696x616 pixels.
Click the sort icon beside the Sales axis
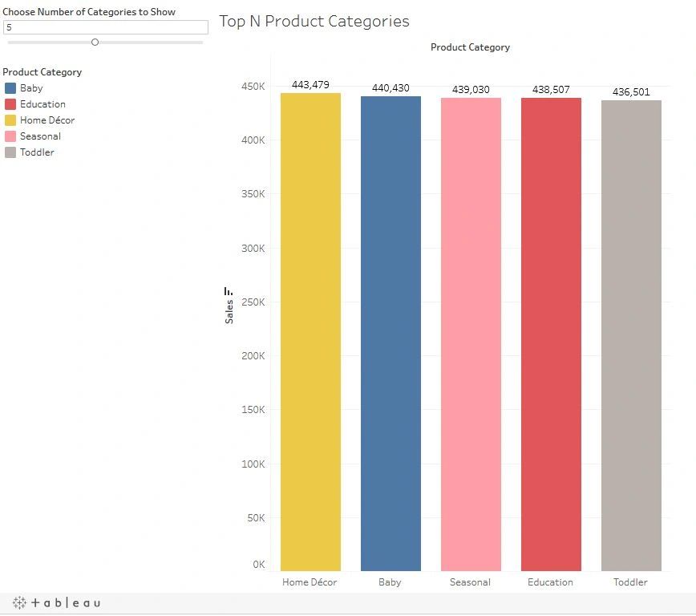[229, 292]
